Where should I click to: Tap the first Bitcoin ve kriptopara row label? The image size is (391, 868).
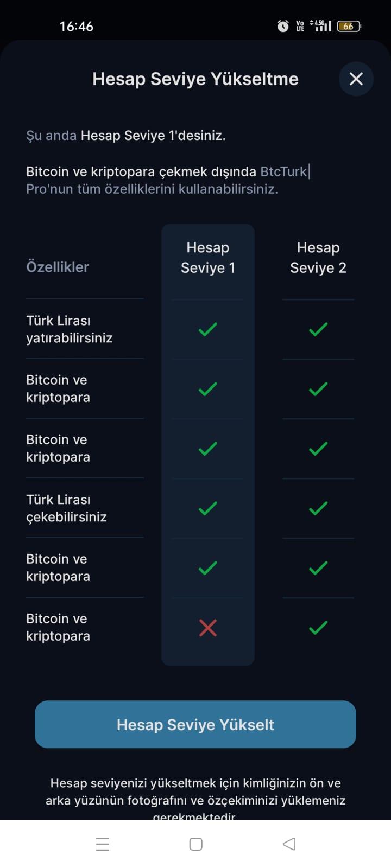(58, 388)
